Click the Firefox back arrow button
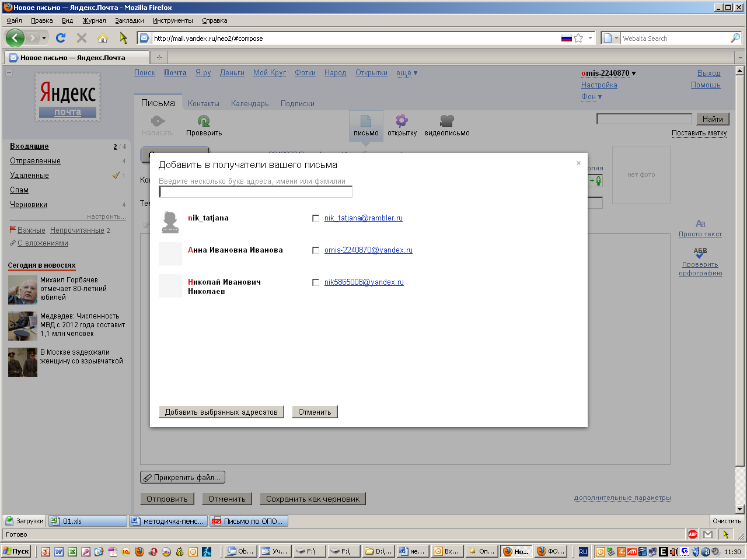The width and height of the screenshot is (747, 560). pyautogui.click(x=15, y=38)
